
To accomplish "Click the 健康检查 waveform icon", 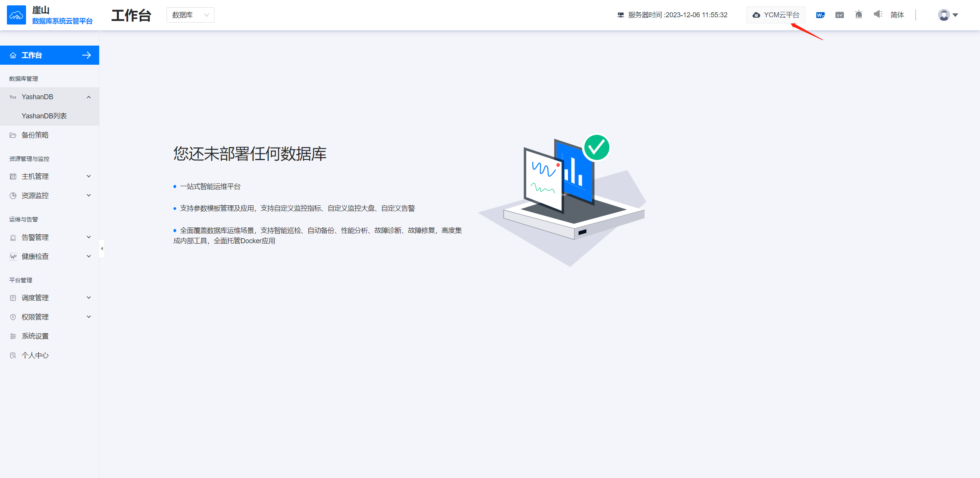I will [x=13, y=256].
